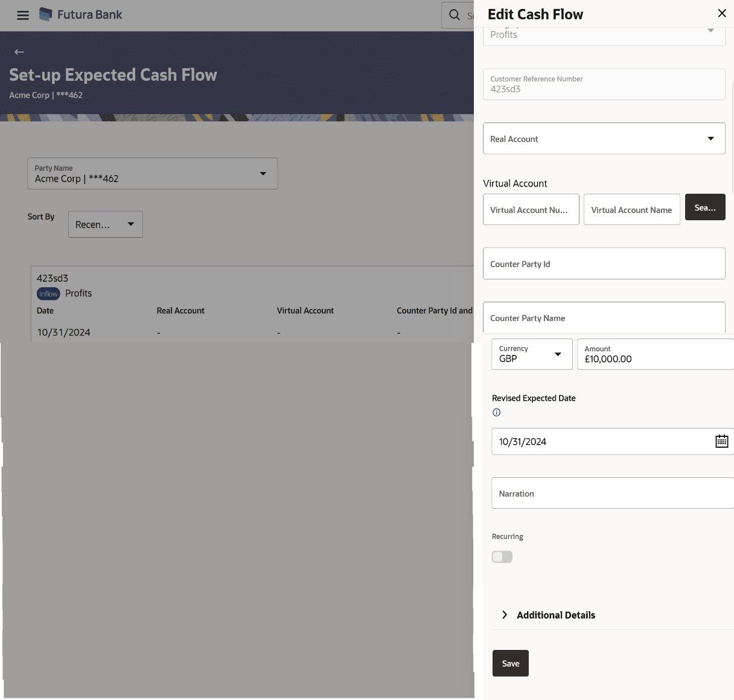Click the Counter Party Id field
This screenshot has width=734, height=700.
(x=604, y=264)
